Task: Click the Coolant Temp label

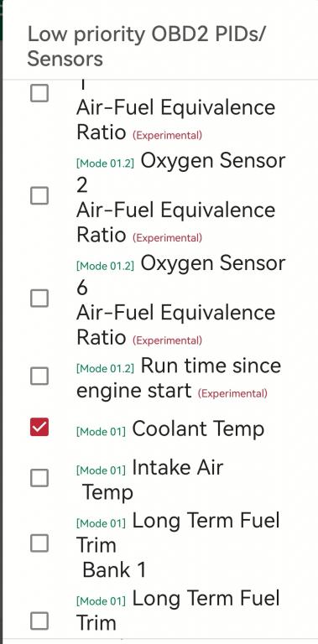Action: (x=198, y=429)
